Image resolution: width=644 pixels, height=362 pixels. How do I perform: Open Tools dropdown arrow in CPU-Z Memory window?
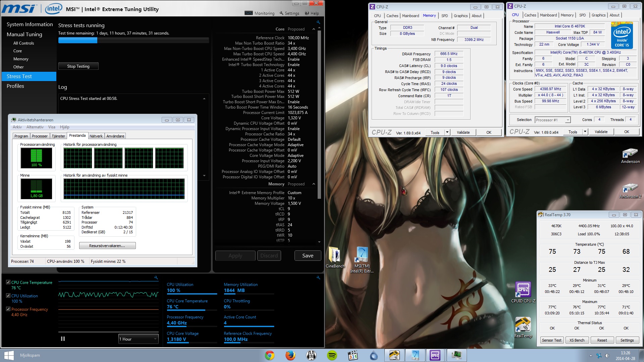click(447, 132)
